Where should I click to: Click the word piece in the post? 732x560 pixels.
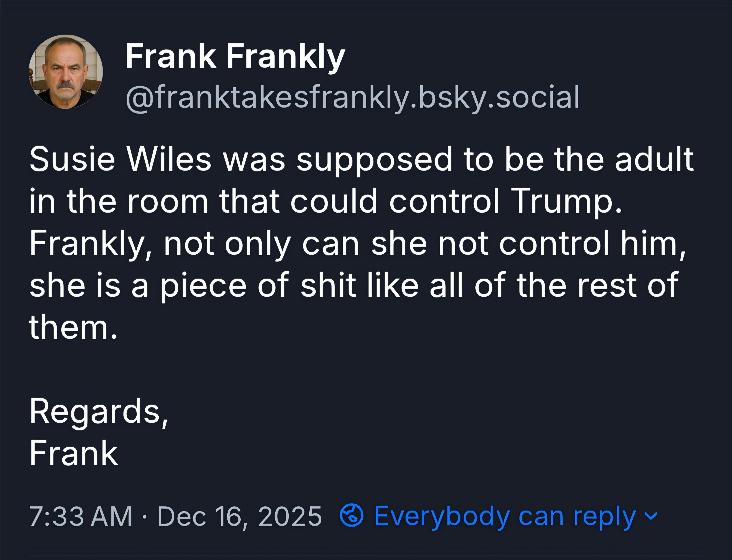[203, 285]
